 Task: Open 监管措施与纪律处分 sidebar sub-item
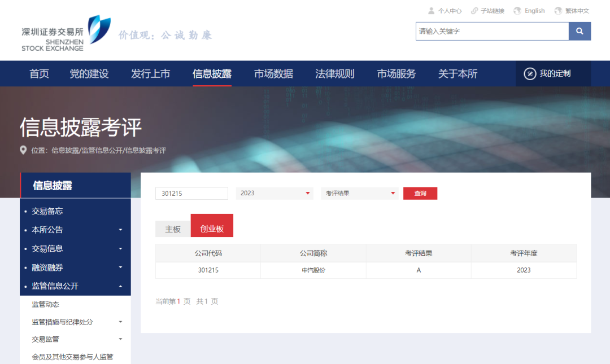[62, 322]
